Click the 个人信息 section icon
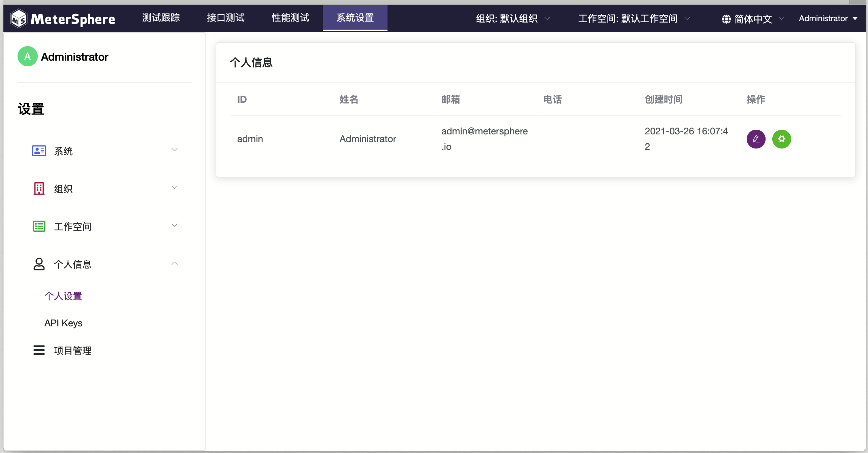 pos(38,263)
